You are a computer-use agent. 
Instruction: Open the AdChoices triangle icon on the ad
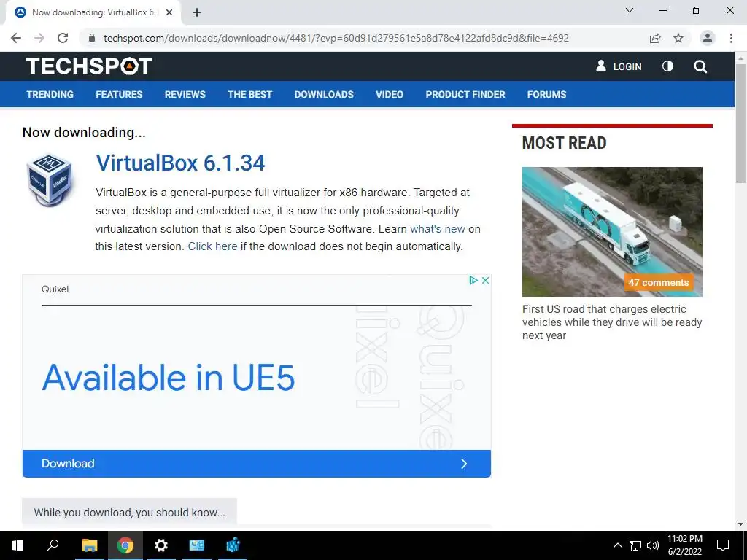point(473,281)
